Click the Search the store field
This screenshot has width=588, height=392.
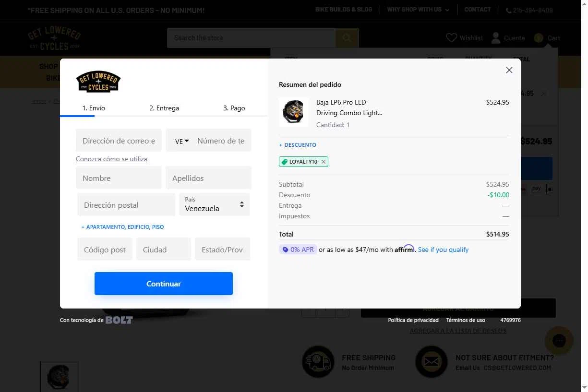251,38
